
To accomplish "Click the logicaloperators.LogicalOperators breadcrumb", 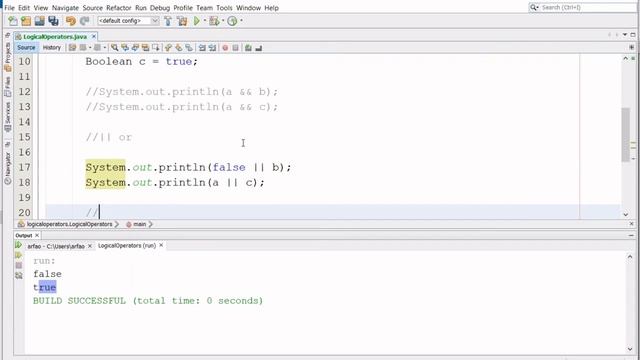I will [65, 224].
